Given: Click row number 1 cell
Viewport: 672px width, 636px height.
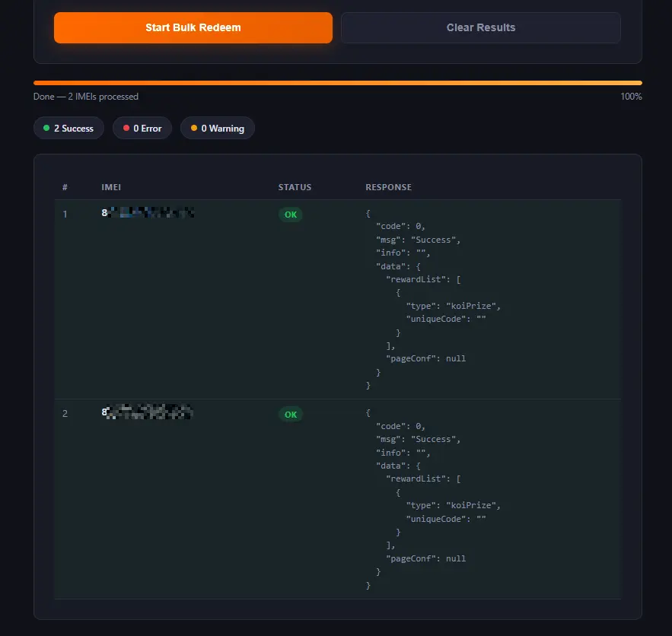Looking at the screenshot, I should pos(65,214).
